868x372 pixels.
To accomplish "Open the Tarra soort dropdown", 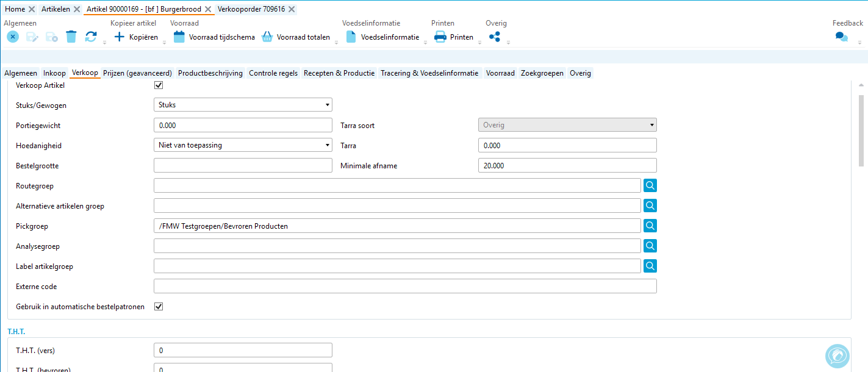I will point(567,125).
